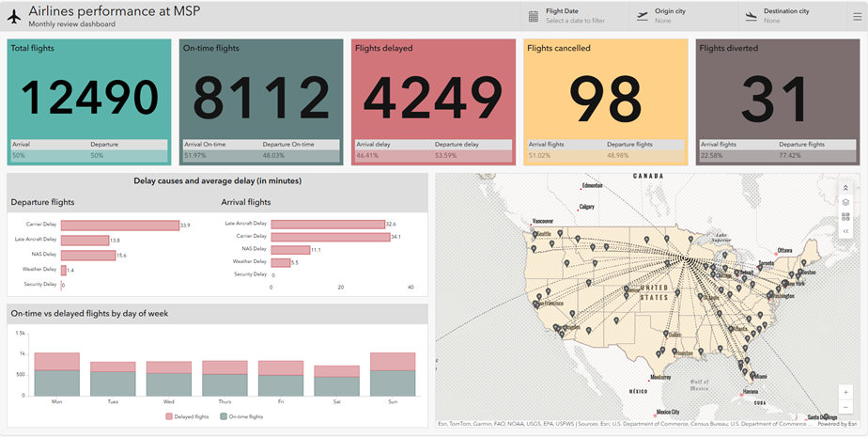Click the map zoom in plus button
This screenshot has width=868, height=437.
(x=845, y=392)
